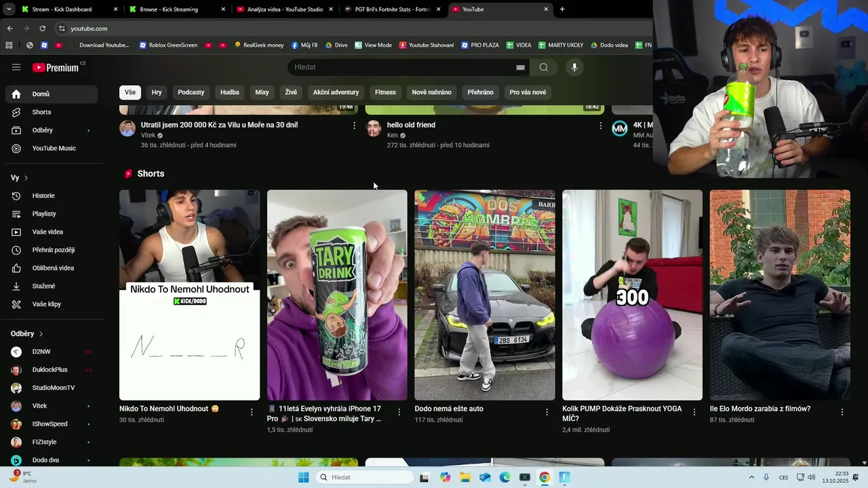Open Stažené in the sidebar

[52, 286]
